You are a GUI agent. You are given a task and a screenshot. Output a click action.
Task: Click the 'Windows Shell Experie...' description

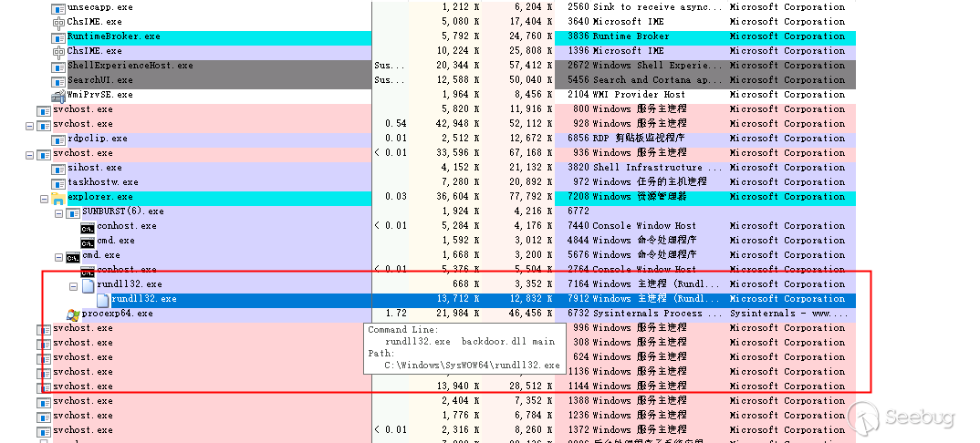click(x=657, y=65)
